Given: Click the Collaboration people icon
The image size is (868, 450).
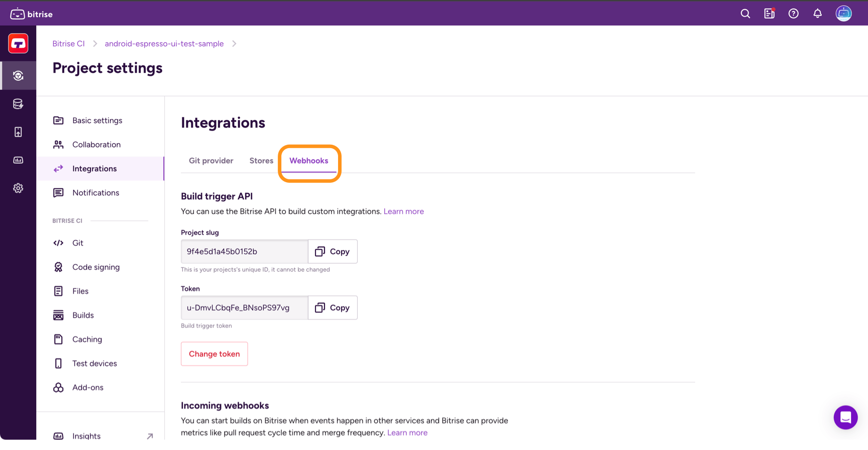Looking at the screenshot, I should pyautogui.click(x=58, y=145).
